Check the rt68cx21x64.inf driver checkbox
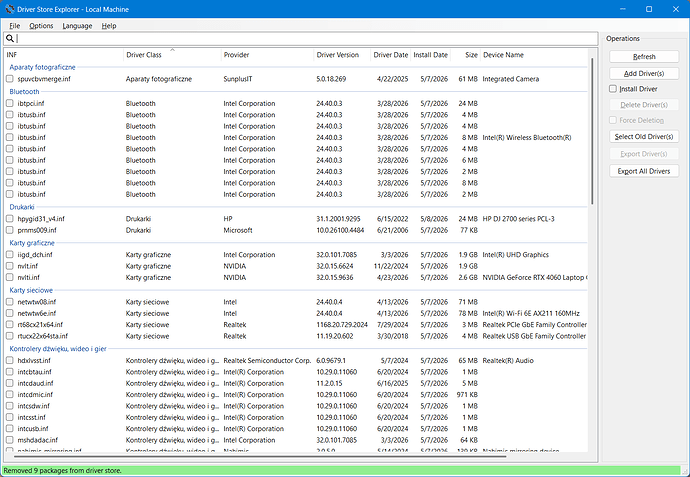690x477 pixels. 10,325
